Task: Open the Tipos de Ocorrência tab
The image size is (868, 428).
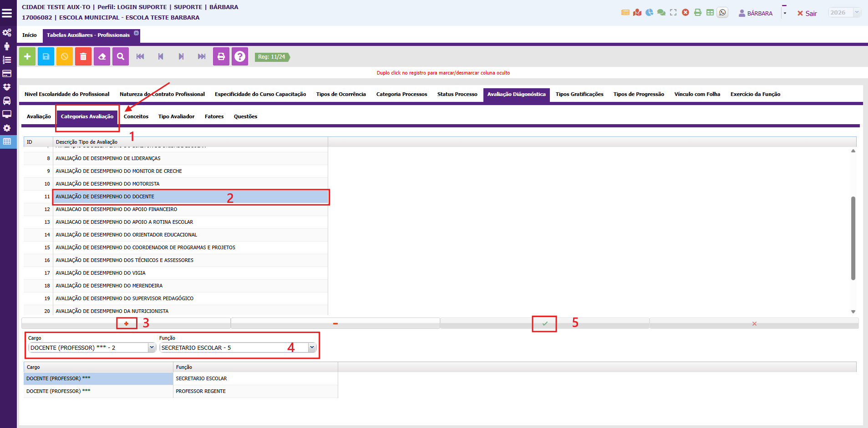Action: point(341,94)
